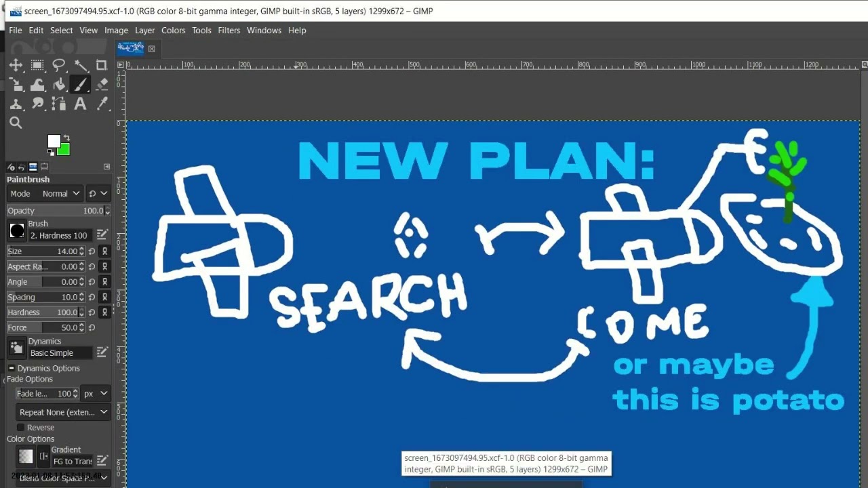Open the Filters menu
Image resolution: width=868 pixels, height=488 pixels.
pos(229,30)
